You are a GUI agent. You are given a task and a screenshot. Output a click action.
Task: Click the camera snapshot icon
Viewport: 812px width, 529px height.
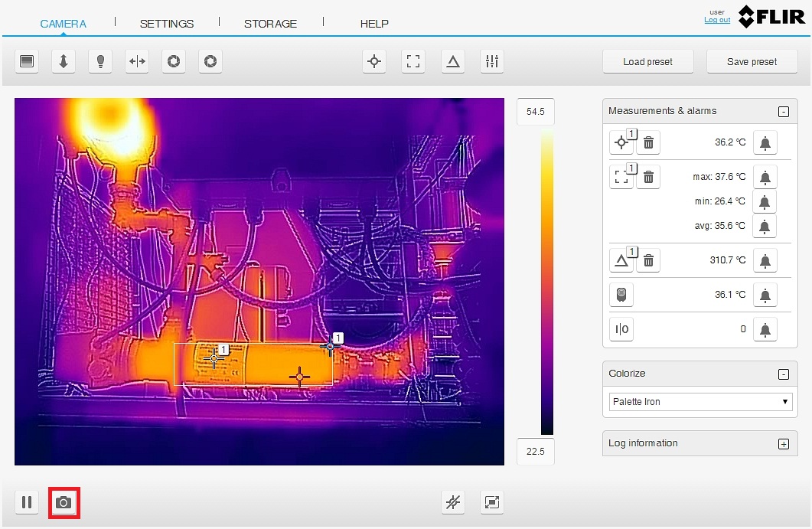tap(64, 503)
